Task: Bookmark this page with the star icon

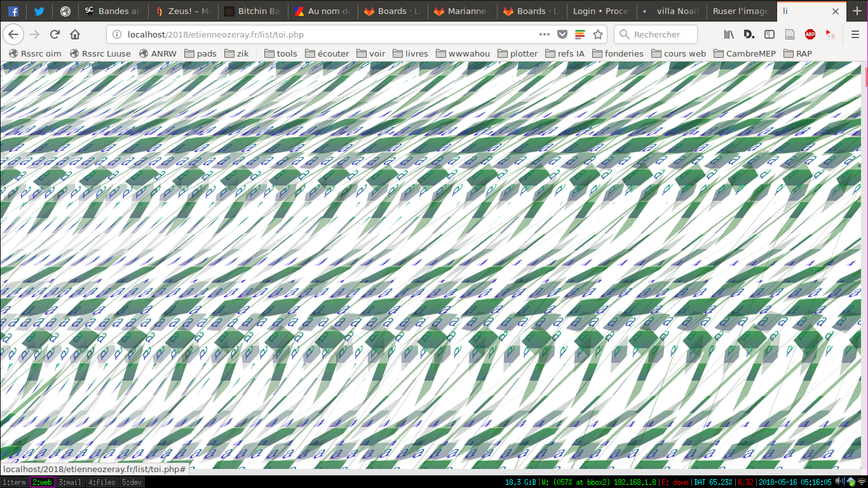Action: tap(597, 34)
